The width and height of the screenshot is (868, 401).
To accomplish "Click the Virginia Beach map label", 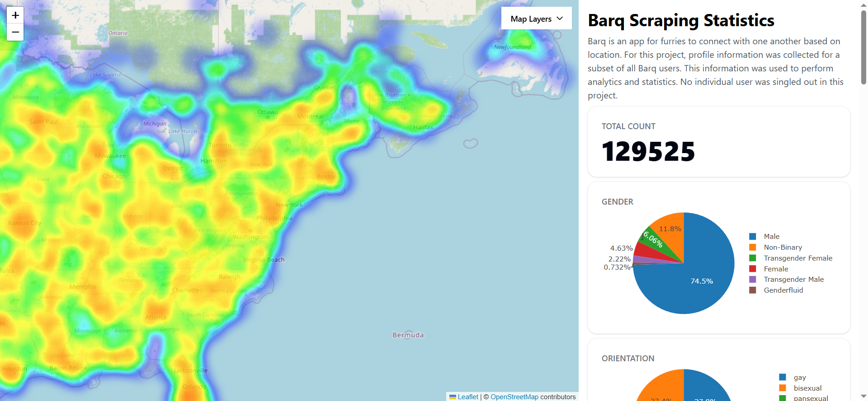I will [x=264, y=260].
